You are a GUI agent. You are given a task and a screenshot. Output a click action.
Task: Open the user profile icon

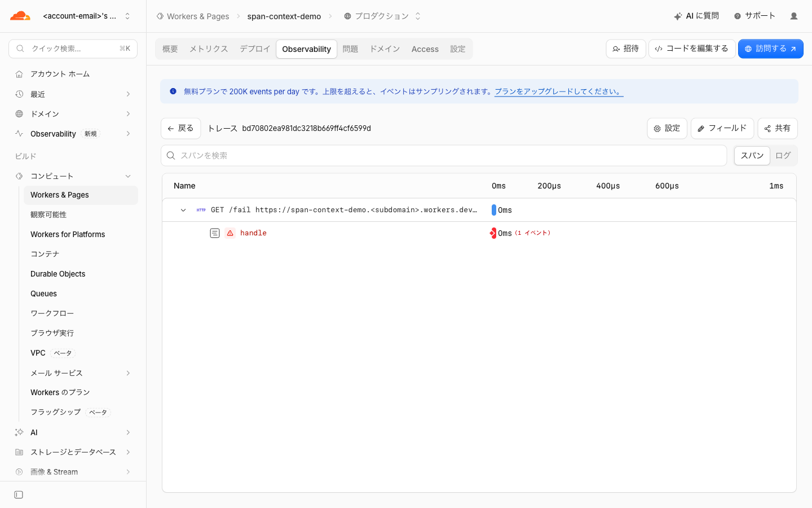point(794,16)
